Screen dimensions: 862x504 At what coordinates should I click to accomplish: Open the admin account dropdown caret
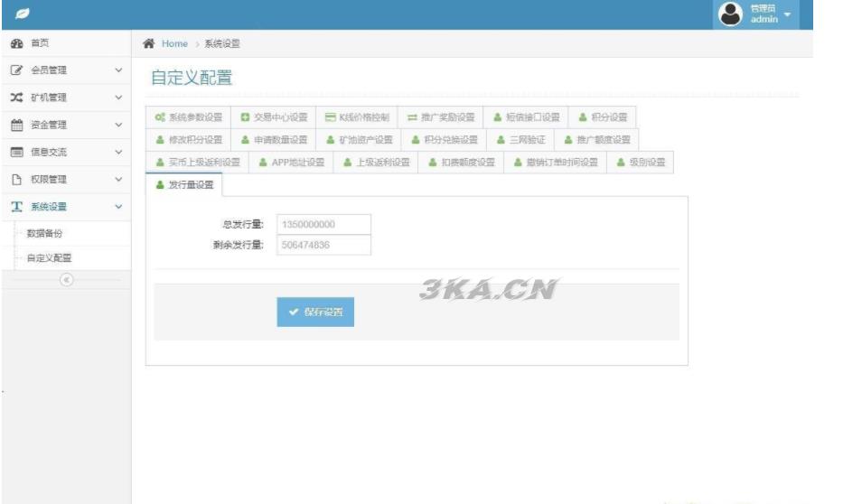coord(787,14)
